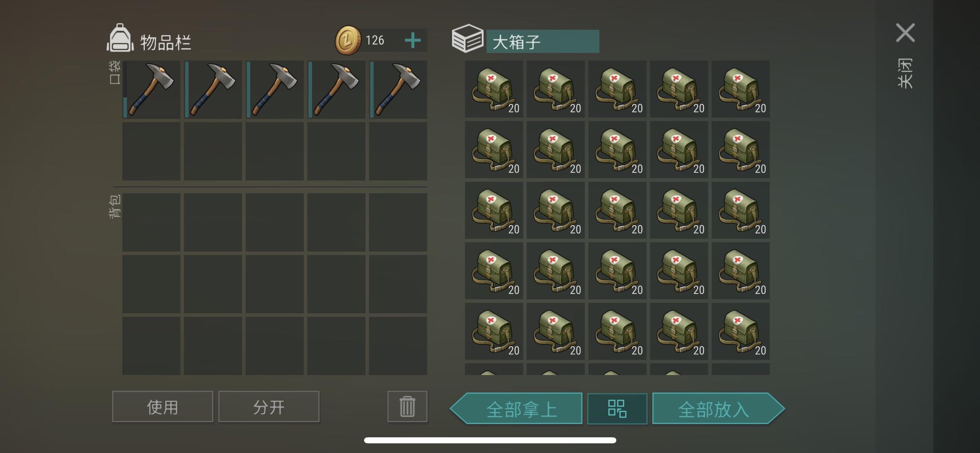Screen dimensions: 980x453
Task: Click the 使用 button
Action: pyautogui.click(x=163, y=407)
